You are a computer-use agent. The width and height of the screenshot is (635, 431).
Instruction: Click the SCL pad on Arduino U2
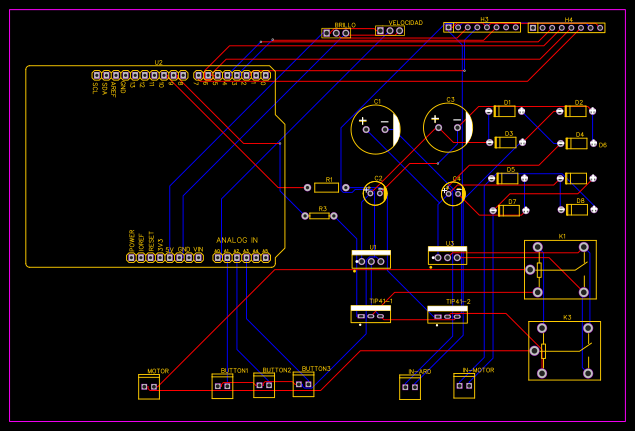coord(96,75)
